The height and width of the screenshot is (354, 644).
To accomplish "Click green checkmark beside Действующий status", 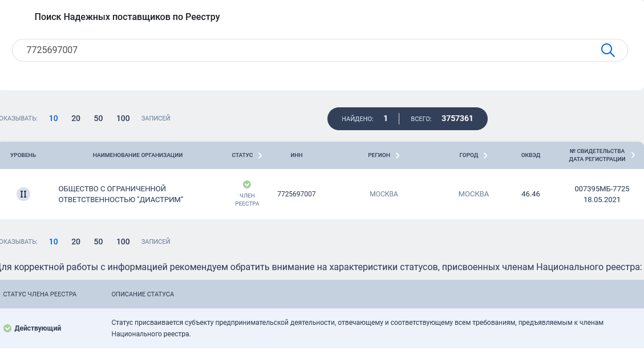I will coord(7,328).
